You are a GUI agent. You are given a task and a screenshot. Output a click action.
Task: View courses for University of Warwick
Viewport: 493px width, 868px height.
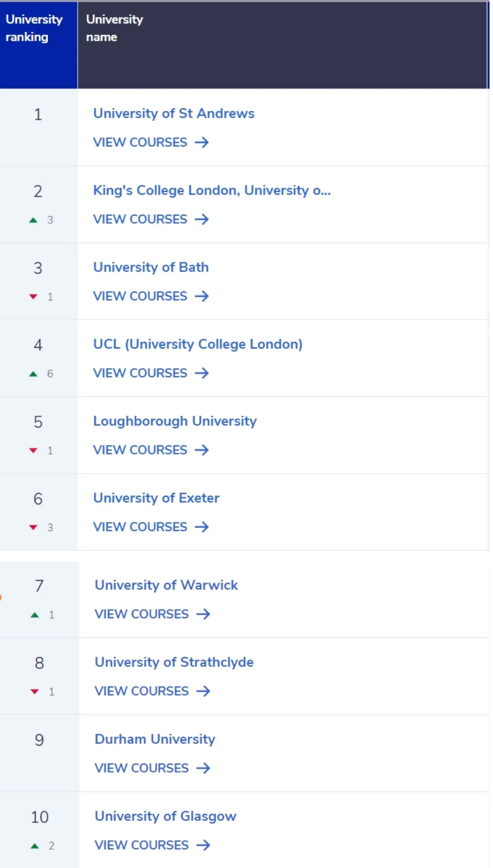pyautogui.click(x=152, y=614)
